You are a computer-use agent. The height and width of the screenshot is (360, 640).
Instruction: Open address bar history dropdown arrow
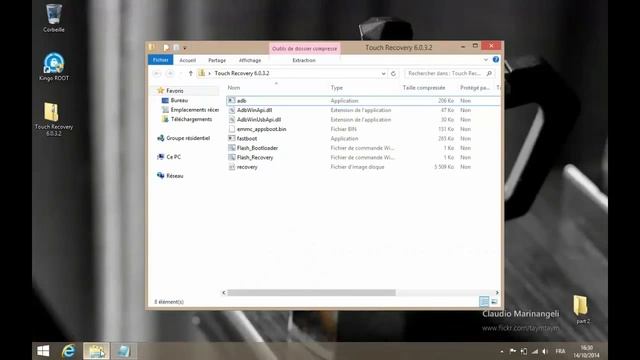pos(383,73)
